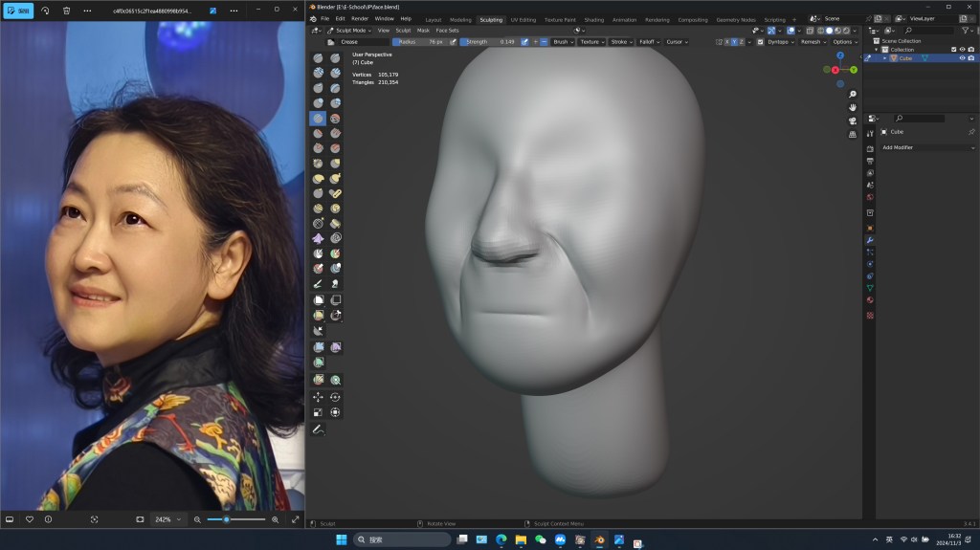Click the zoom viewport magnifier gizmo
Screen dimensions: 980x550
click(x=852, y=94)
